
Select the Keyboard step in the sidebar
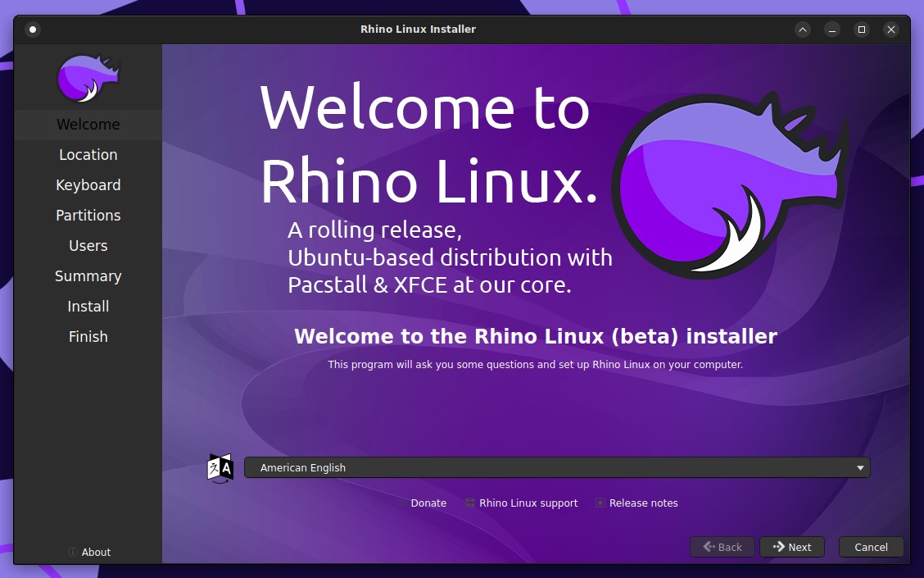88,185
